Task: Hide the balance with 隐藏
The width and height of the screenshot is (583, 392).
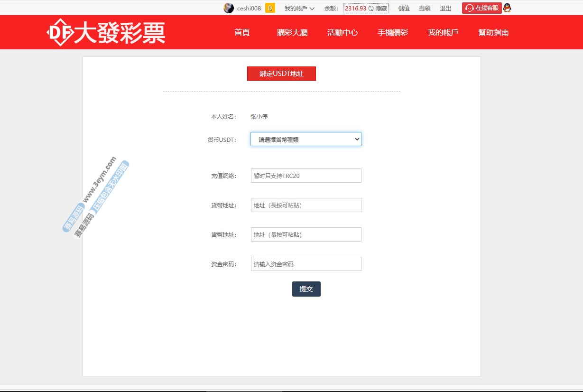Action: (381, 8)
